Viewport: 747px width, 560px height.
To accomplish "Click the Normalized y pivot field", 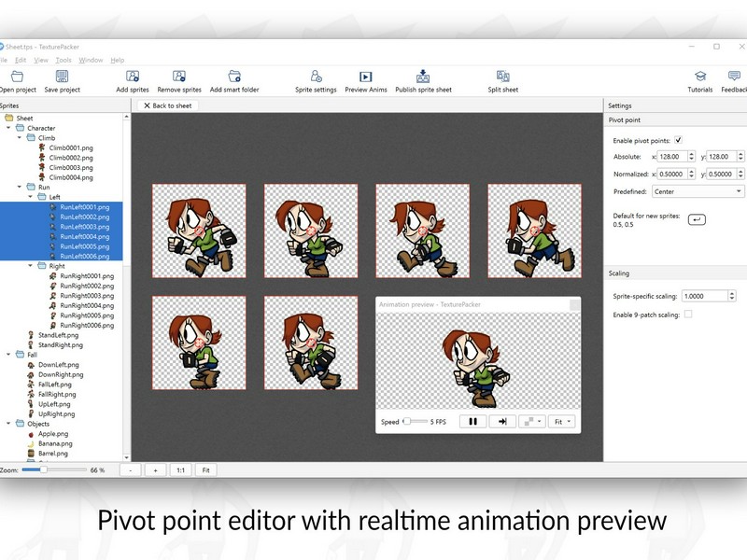I will pyautogui.click(x=721, y=174).
